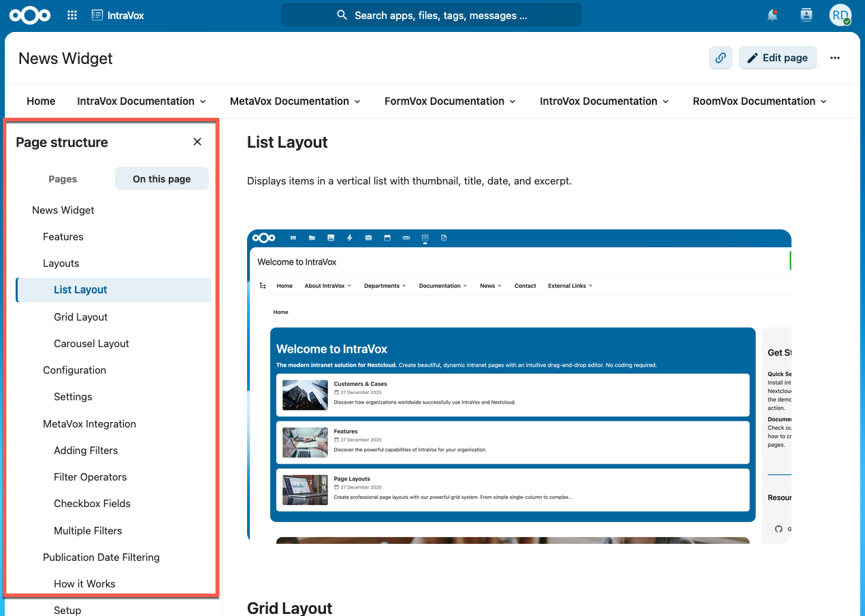Expand IntroVox Documentation menu
Image resolution: width=865 pixels, height=616 pixels.
click(604, 101)
